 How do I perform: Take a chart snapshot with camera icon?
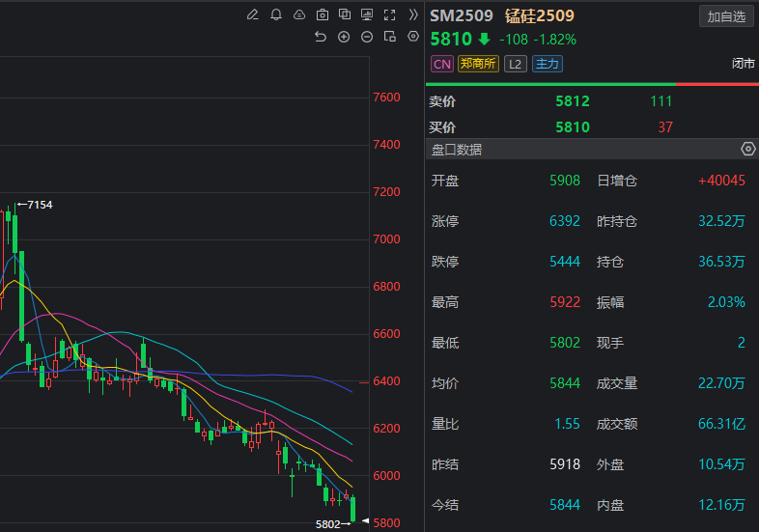(x=322, y=15)
